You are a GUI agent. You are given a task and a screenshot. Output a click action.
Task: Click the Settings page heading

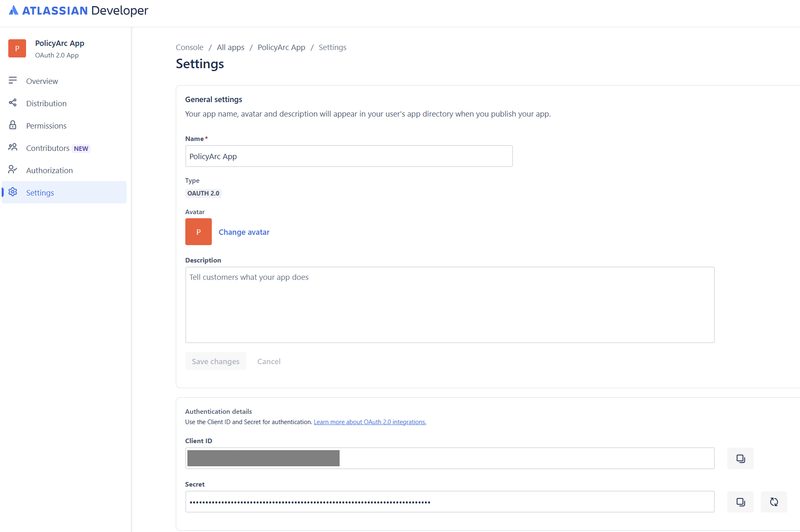pyautogui.click(x=200, y=64)
